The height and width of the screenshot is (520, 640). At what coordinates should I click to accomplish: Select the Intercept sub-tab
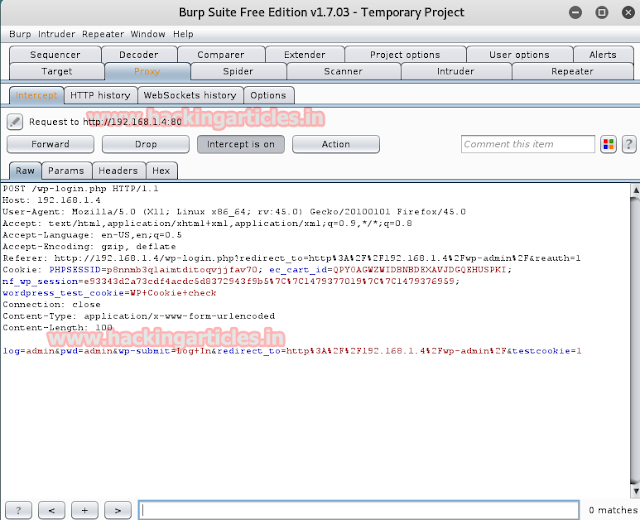pyautogui.click(x=36, y=96)
